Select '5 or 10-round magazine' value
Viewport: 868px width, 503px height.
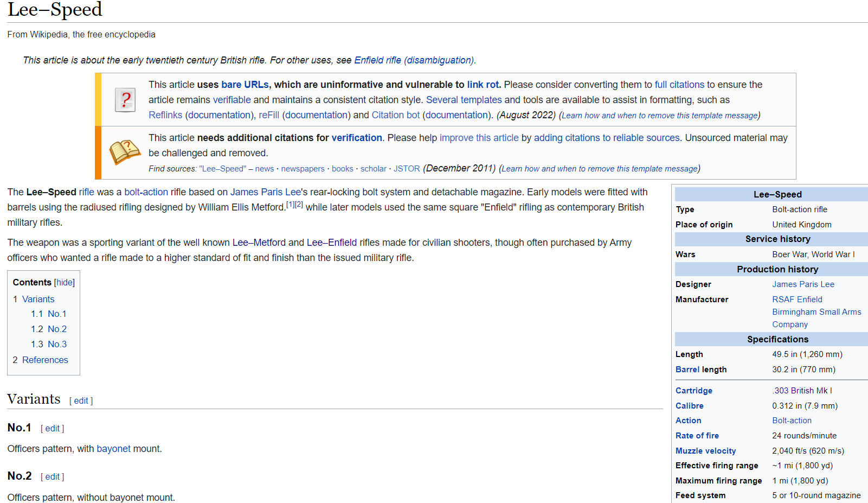816,495
